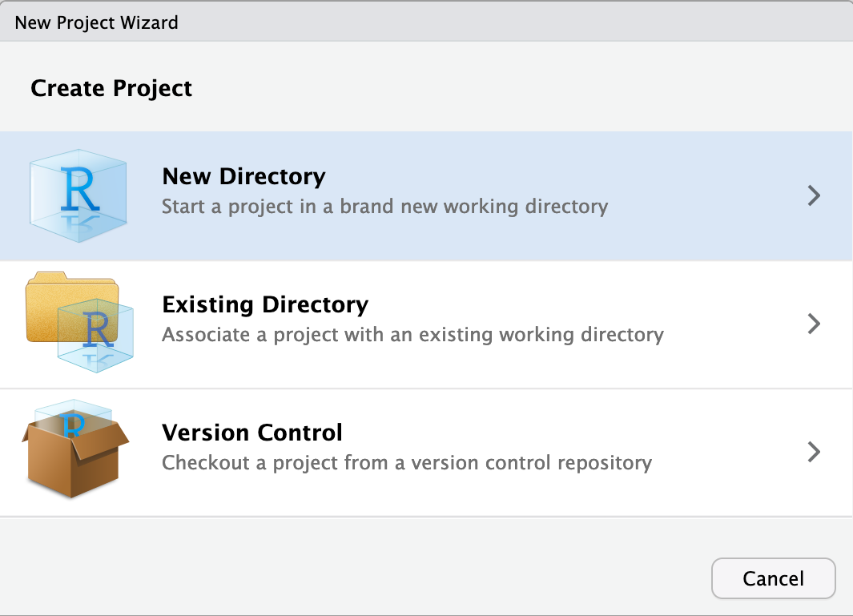Click the Create Project heading
Image resolution: width=853 pixels, height=616 pixels.
pos(111,88)
